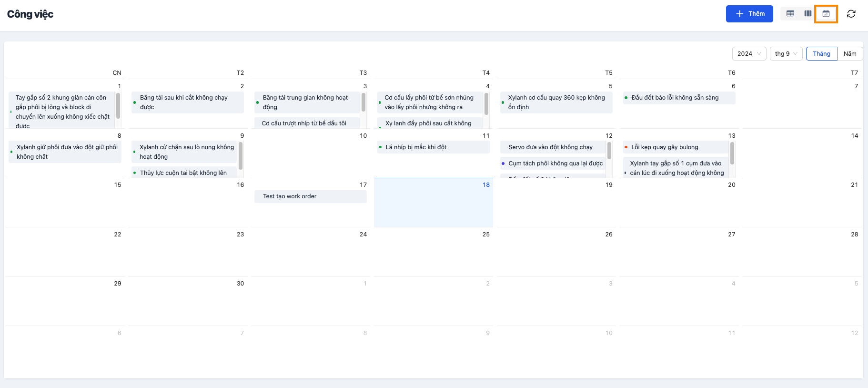Click the scrollbar in the day 1 cell
This screenshot has width=868, height=388.
point(118,106)
